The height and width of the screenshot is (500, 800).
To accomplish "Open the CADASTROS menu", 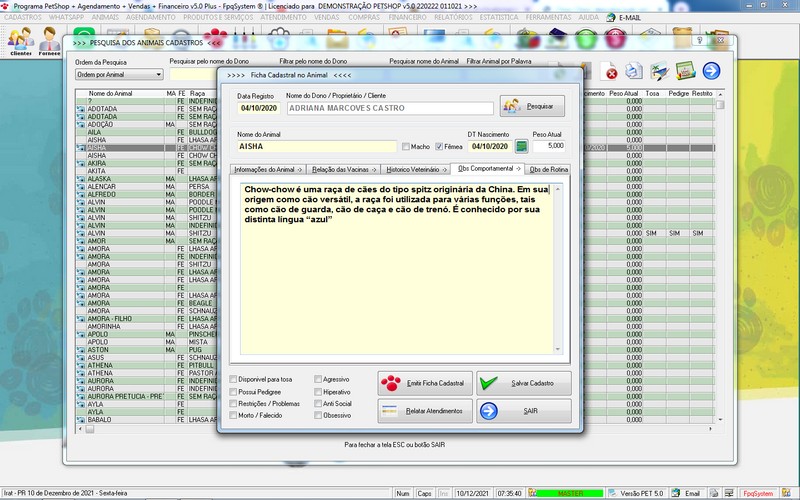I will tap(23, 17).
